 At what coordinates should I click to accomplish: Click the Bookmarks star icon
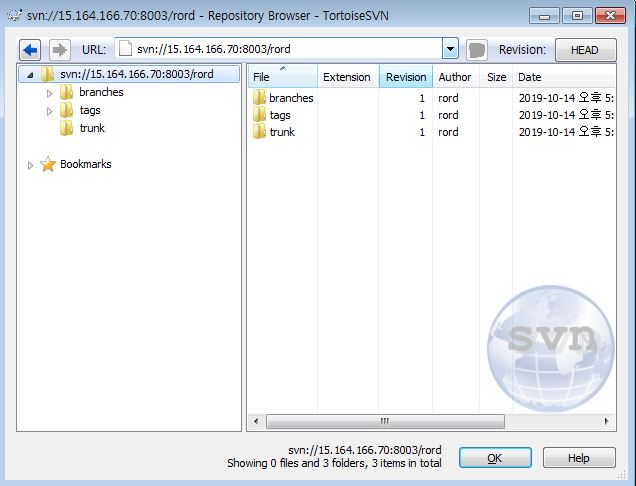[x=48, y=164]
